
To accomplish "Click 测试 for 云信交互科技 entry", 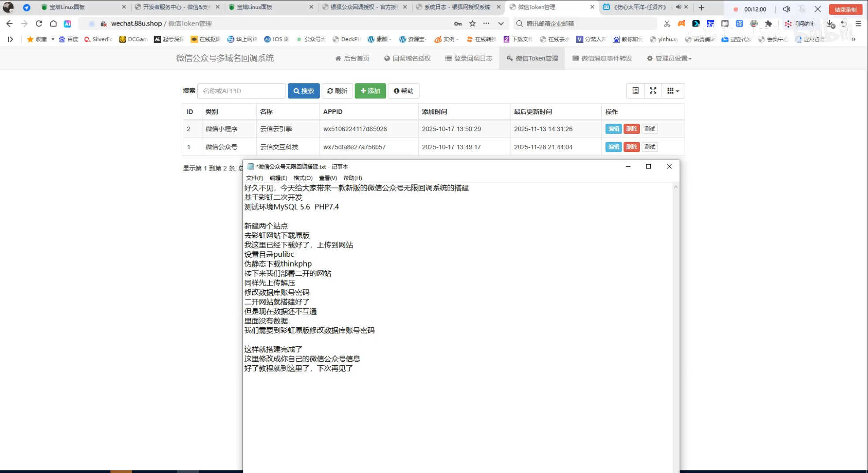I will coord(649,146).
